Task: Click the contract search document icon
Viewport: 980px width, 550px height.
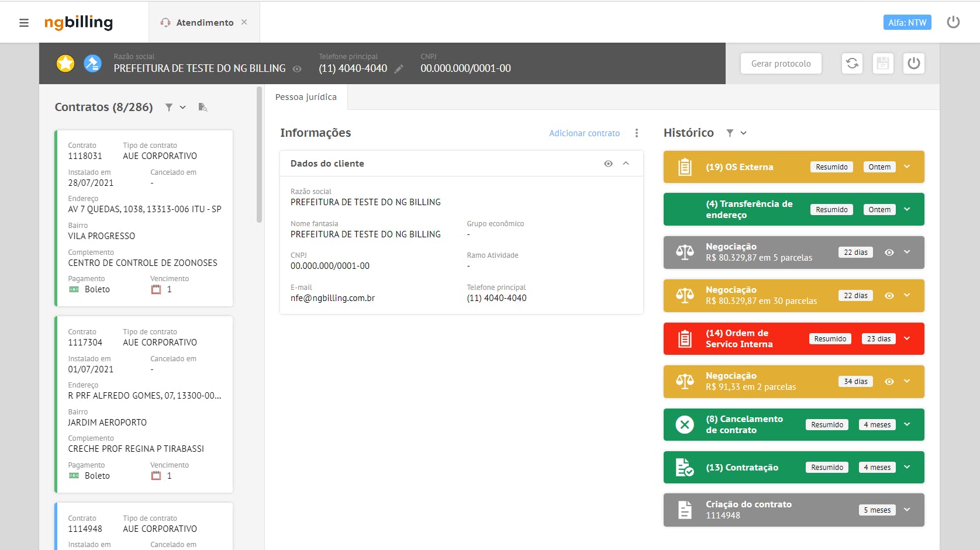Action: 203,107
